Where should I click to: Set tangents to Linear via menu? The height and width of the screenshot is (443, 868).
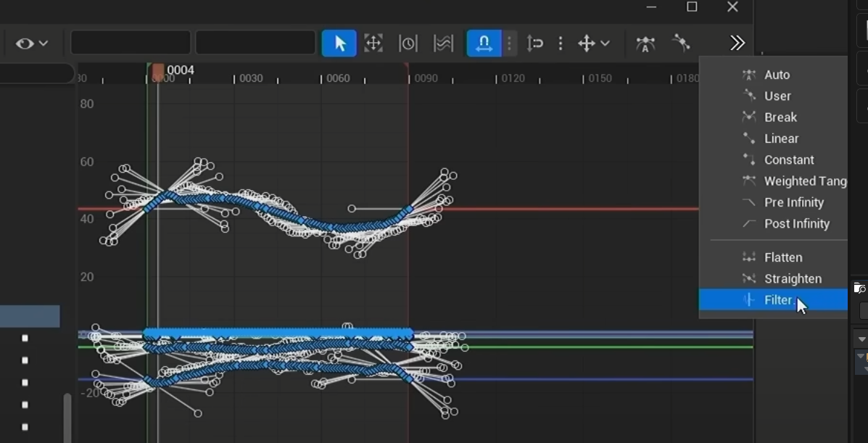click(x=773, y=138)
